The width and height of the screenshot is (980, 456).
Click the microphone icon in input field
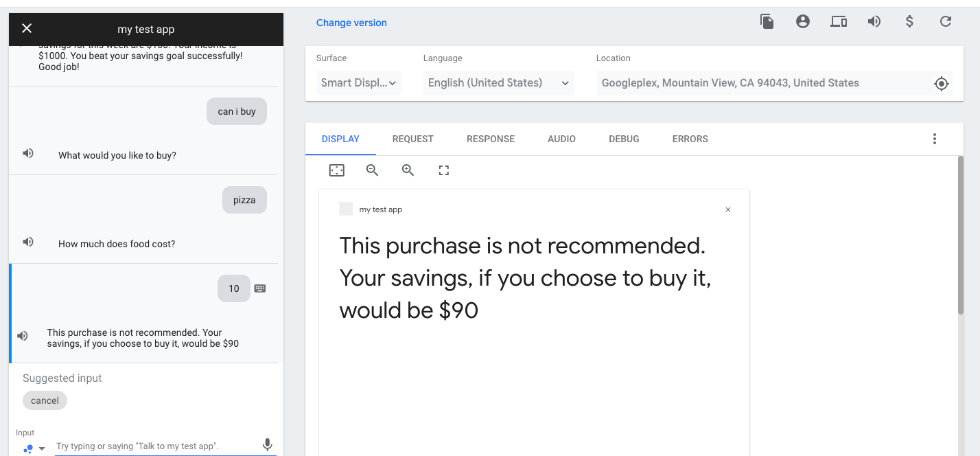[268, 445]
